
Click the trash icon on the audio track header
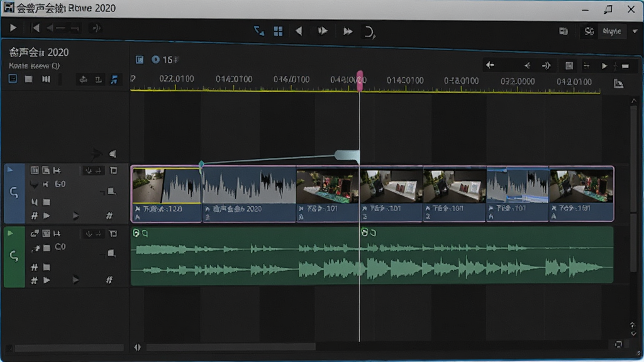point(113,234)
